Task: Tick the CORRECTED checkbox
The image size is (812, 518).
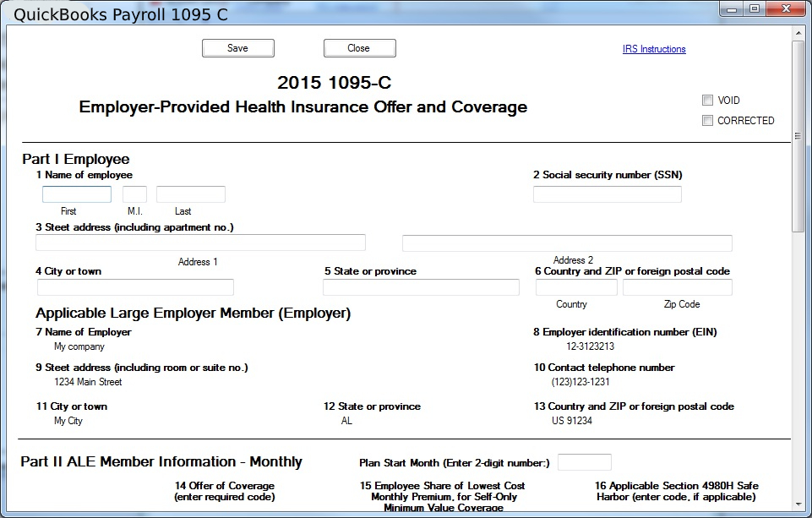Action: (x=707, y=120)
